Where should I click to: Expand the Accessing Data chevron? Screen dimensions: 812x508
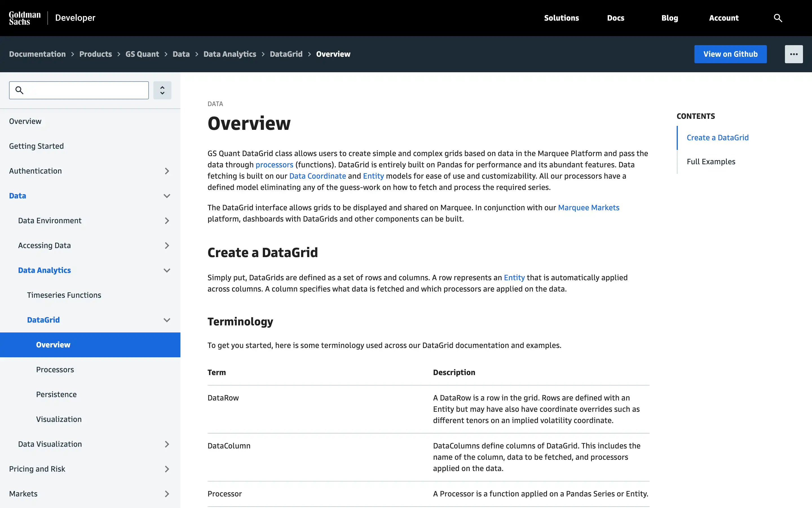click(167, 246)
